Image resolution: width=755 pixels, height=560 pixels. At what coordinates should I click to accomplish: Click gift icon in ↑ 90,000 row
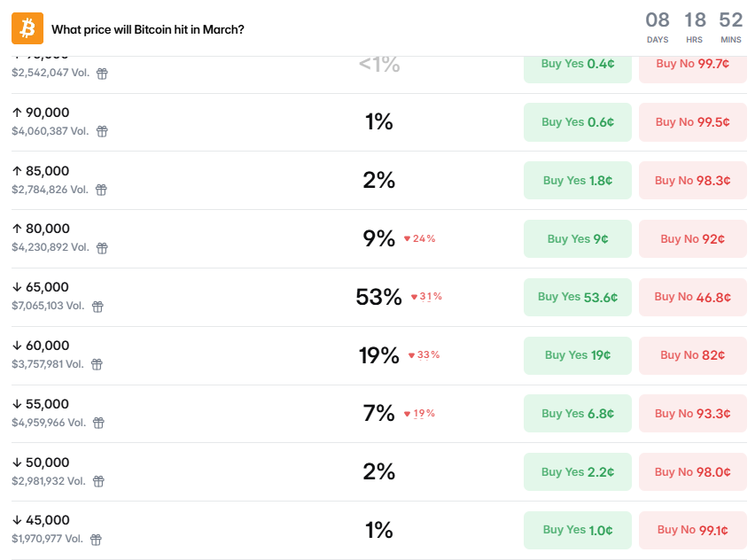pos(102,131)
